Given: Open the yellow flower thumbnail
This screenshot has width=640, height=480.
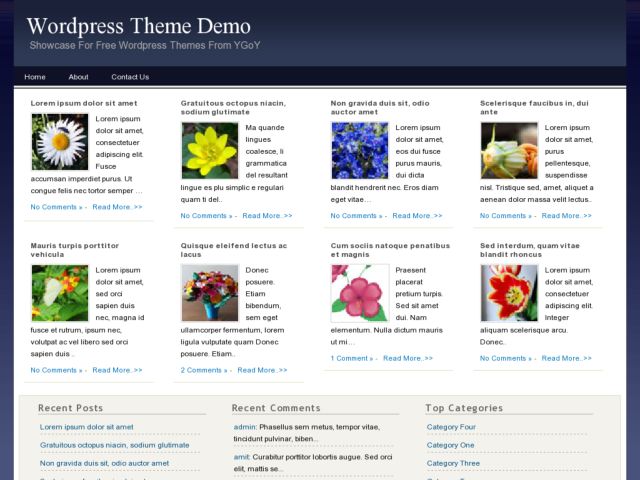Looking at the screenshot, I should tap(210, 151).
